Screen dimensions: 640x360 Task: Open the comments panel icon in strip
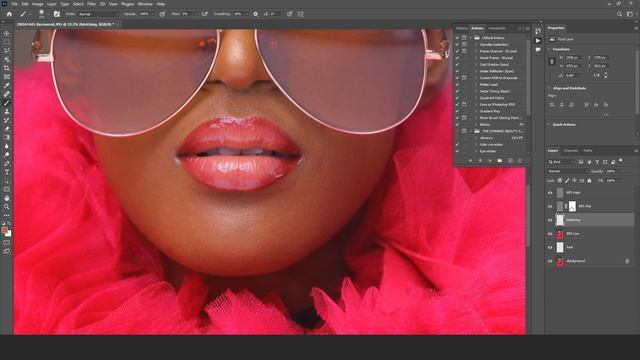pos(538,50)
